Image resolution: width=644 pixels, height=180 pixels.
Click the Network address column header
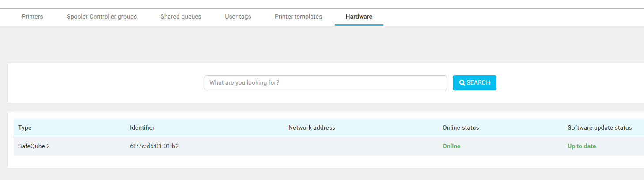coord(311,128)
